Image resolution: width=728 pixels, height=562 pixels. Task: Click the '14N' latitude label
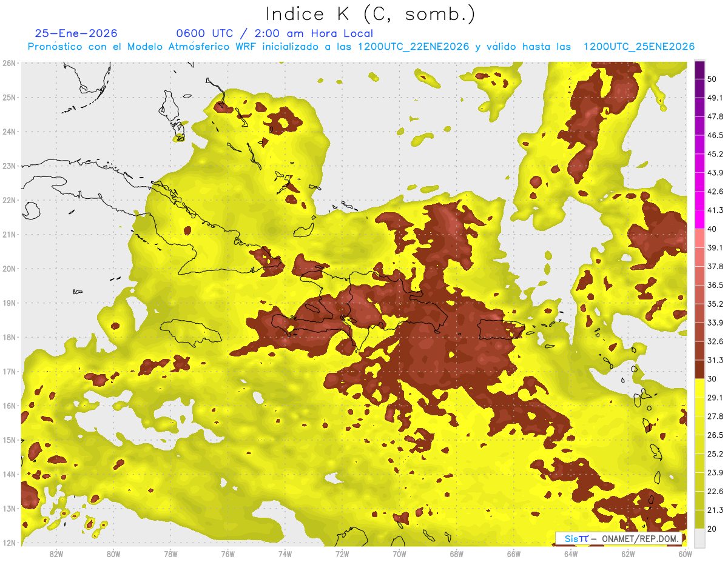9,474
